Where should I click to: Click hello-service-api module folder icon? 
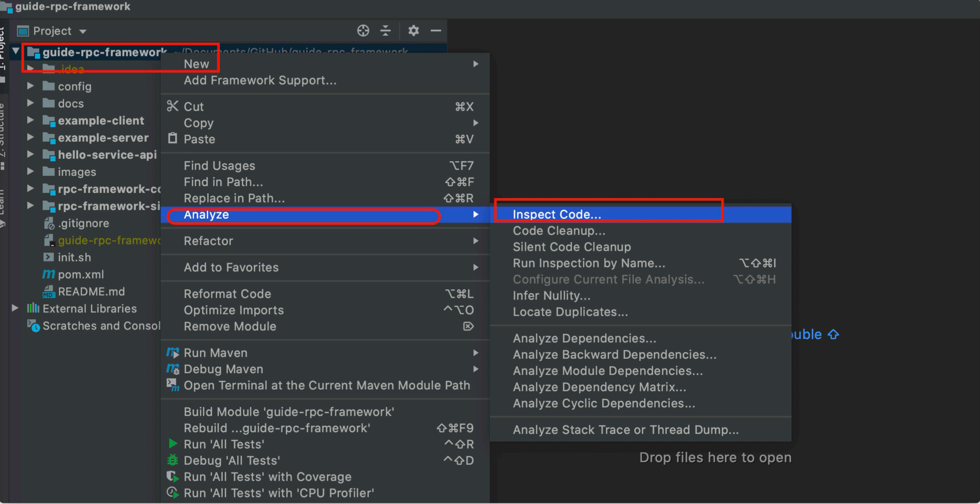[x=49, y=155]
